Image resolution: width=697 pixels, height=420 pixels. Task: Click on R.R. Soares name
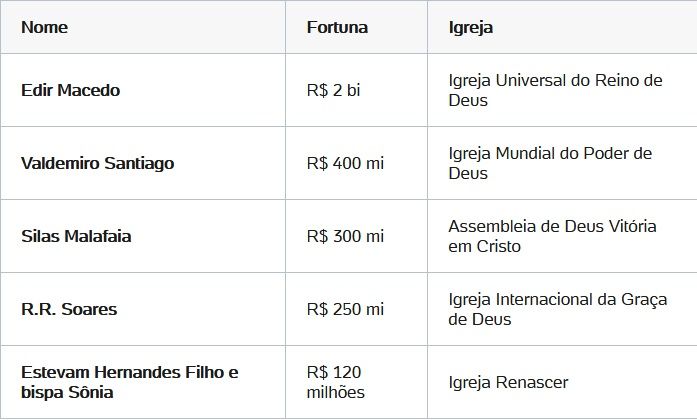tap(69, 309)
